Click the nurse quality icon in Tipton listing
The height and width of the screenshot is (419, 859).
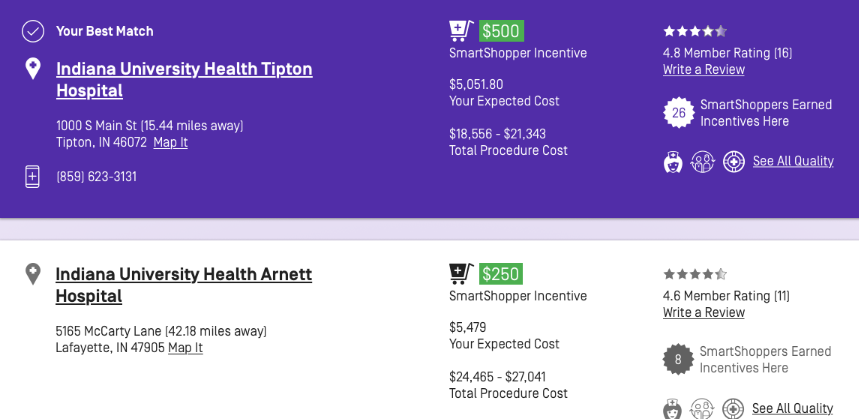[x=673, y=162]
